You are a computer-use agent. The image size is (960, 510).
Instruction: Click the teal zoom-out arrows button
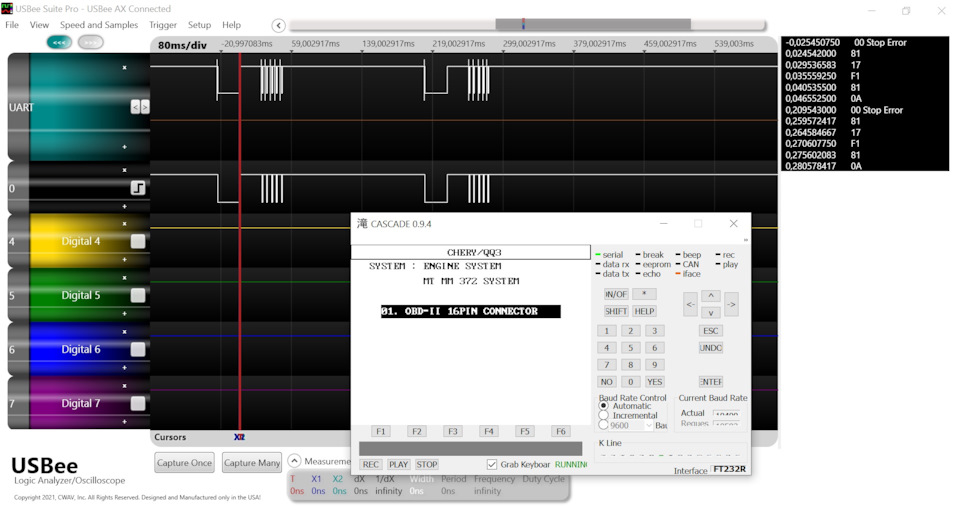[59, 42]
